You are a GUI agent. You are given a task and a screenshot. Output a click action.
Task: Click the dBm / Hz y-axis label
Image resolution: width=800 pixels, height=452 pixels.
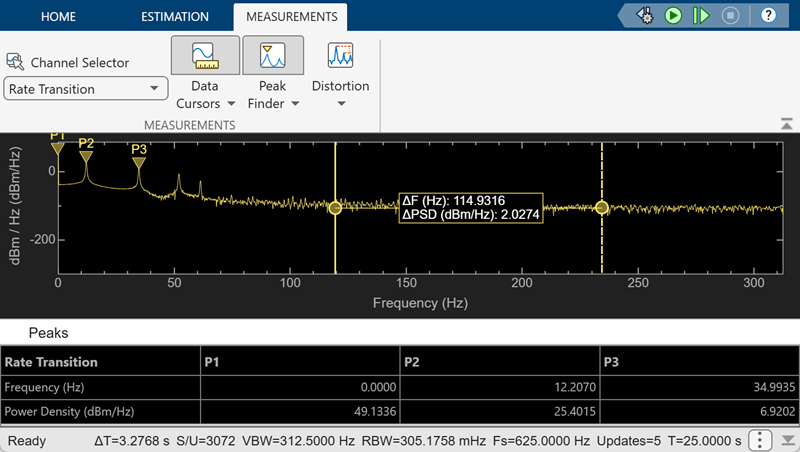15,206
